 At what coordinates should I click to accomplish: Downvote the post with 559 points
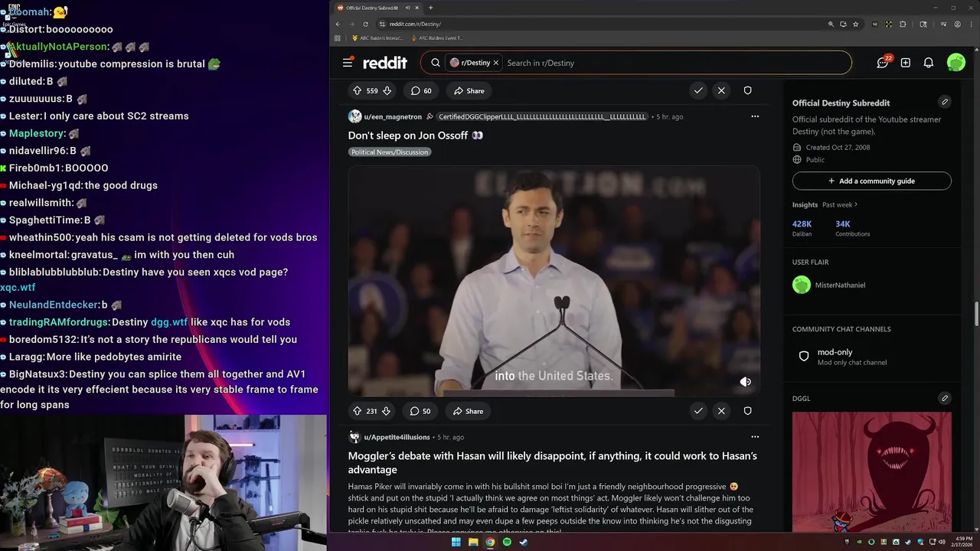387,90
